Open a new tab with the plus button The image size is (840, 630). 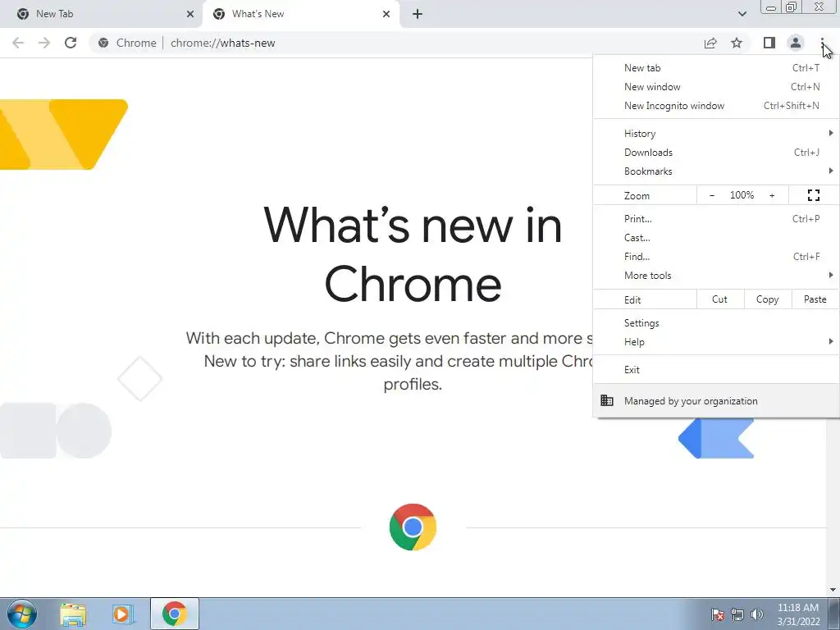point(418,14)
